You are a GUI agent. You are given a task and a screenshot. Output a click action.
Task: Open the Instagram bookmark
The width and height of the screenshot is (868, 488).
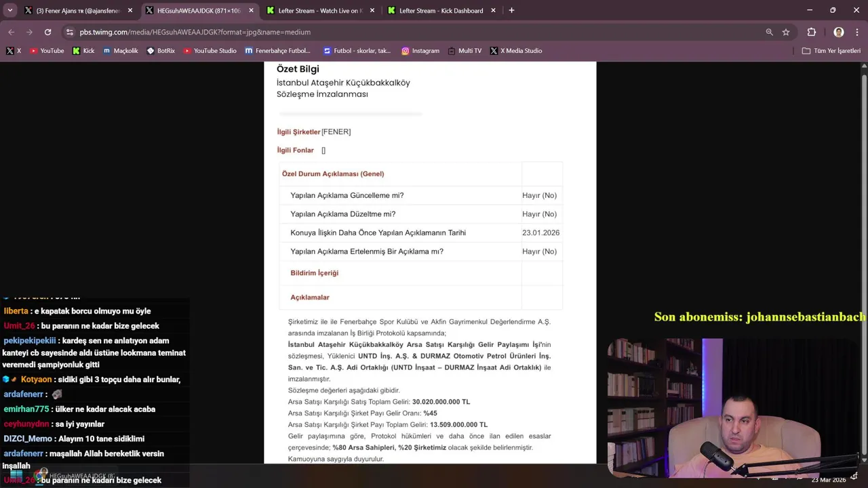pos(420,51)
